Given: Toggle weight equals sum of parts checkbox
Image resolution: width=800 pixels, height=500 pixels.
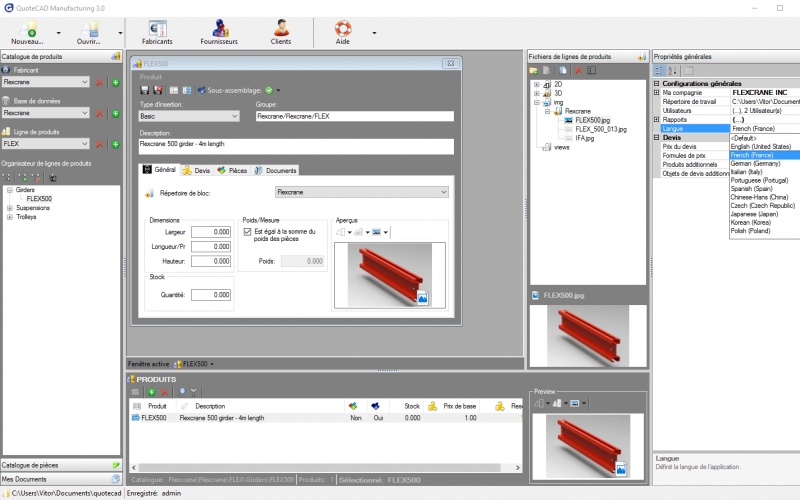Looking at the screenshot, I should pos(248,232).
